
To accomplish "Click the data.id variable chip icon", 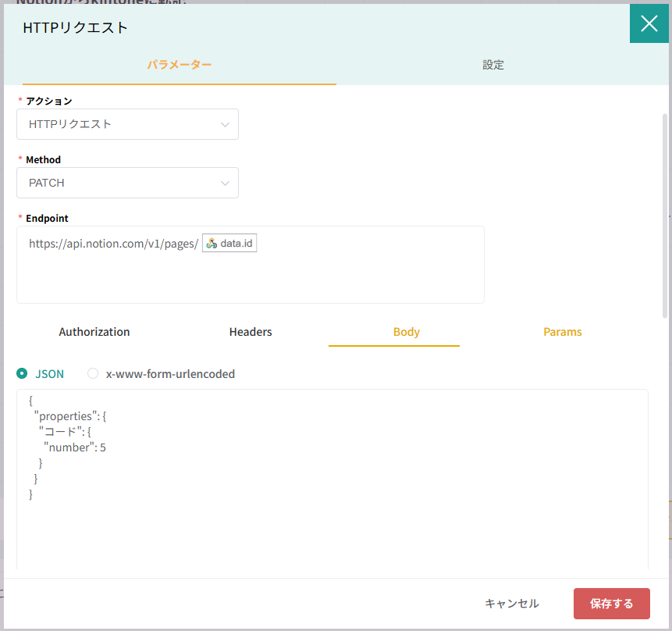I will pyautogui.click(x=212, y=244).
